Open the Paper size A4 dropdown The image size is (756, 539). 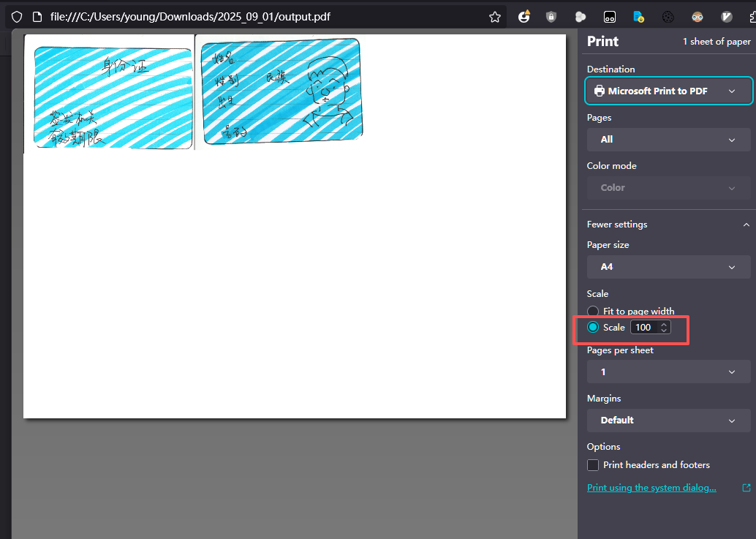click(x=669, y=267)
